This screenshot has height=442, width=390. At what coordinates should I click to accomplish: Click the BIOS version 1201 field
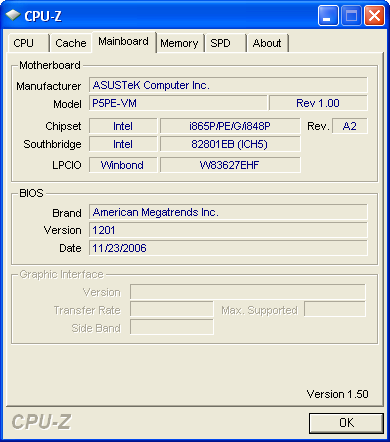(x=228, y=230)
